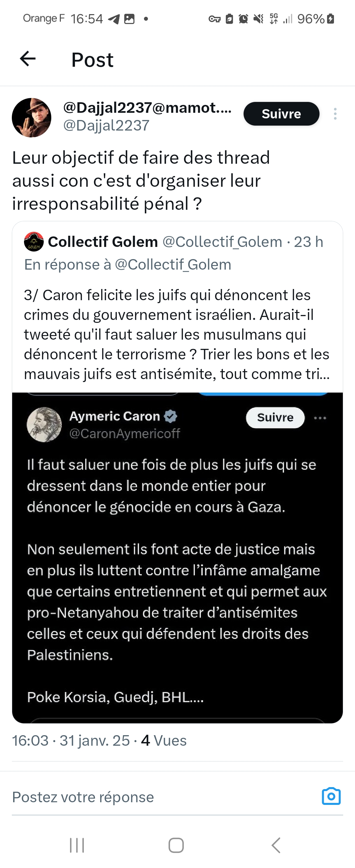Tap the Aymeric Caron profile picture

(x=44, y=424)
